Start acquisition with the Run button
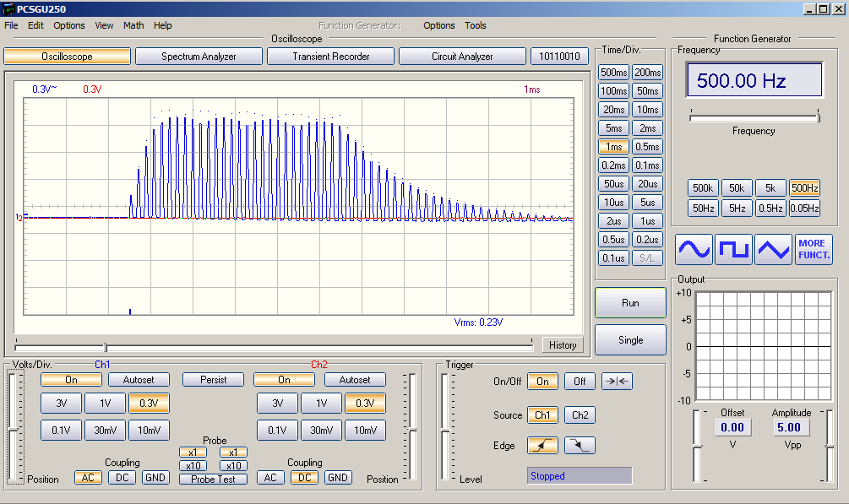 630,303
